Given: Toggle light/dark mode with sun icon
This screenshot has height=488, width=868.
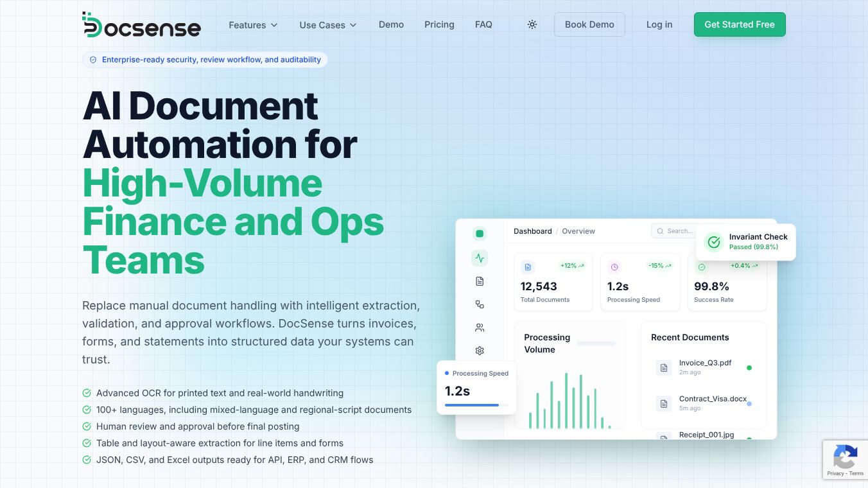Looking at the screenshot, I should (532, 24).
